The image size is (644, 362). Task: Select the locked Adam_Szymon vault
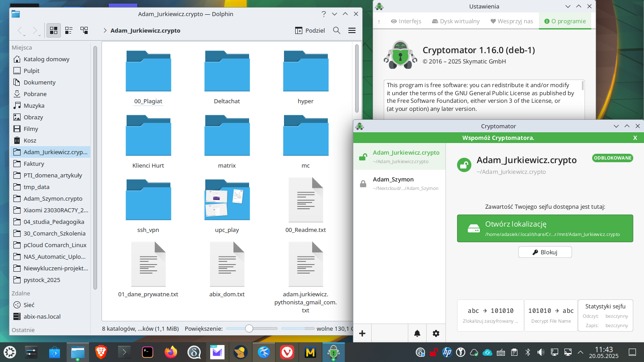tap(399, 183)
